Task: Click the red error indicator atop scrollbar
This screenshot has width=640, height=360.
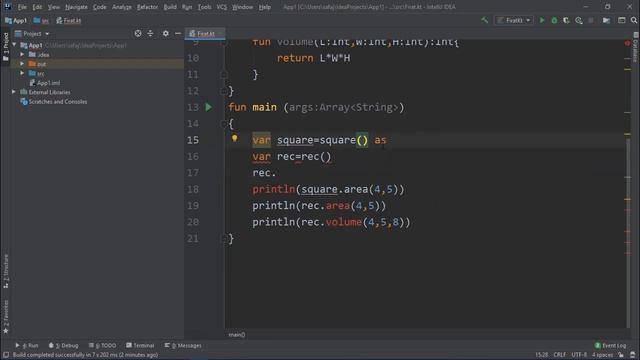Action: (x=627, y=43)
